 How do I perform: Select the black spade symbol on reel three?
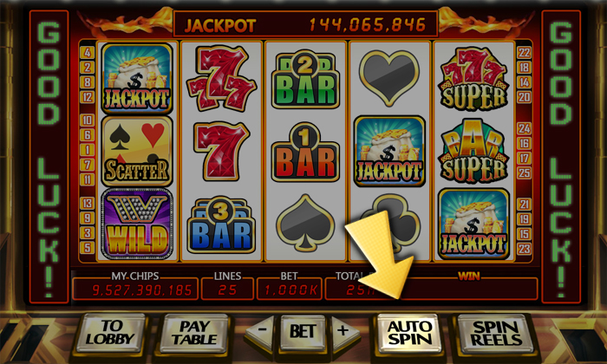click(x=305, y=224)
